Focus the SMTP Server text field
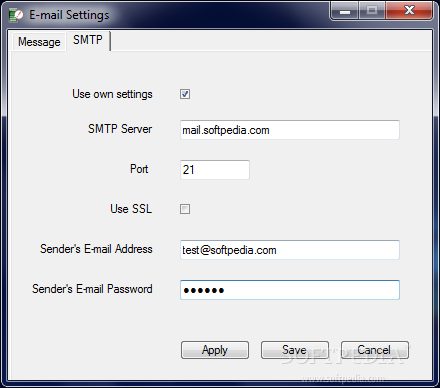 (x=290, y=130)
